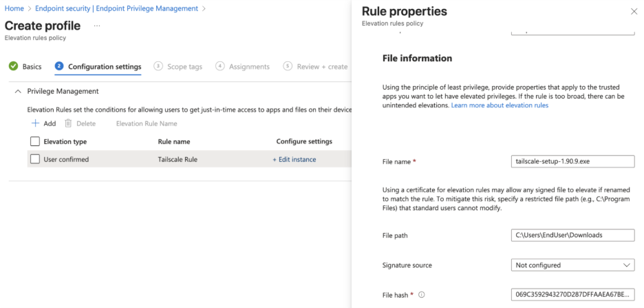Viewport: 644px width, 308px height.
Task: Click the Edit instance link
Action: coord(294,159)
